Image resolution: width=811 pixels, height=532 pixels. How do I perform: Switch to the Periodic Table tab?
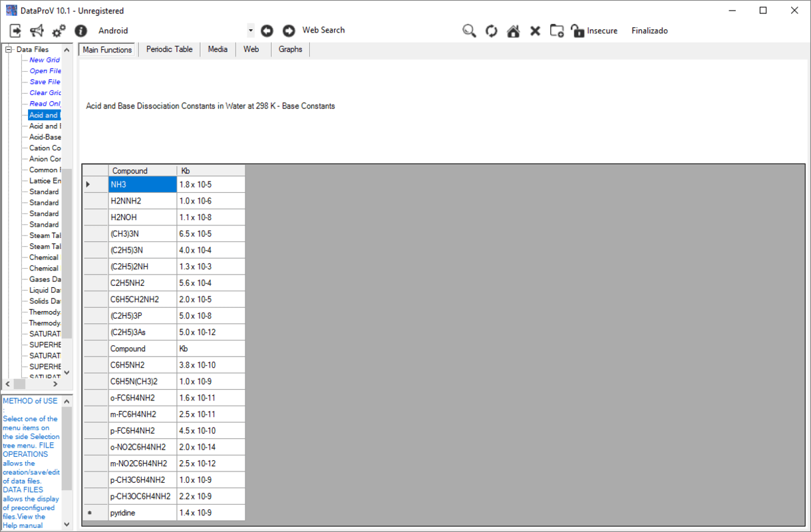pyautogui.click(x=169, y=49)
